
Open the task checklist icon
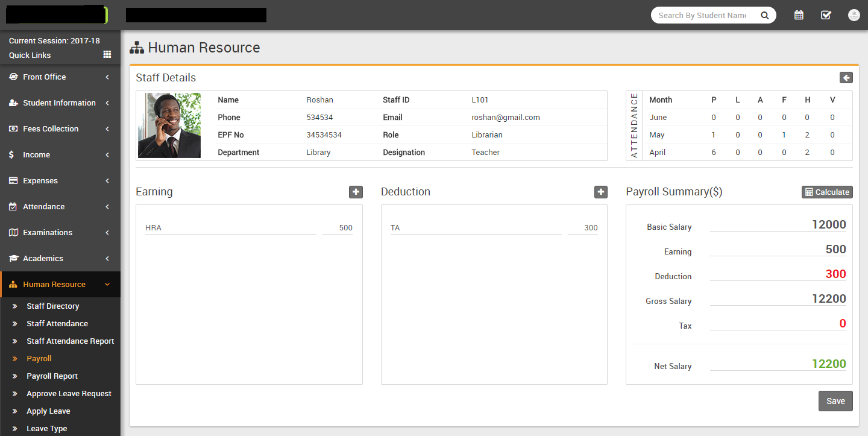[826, 15]
